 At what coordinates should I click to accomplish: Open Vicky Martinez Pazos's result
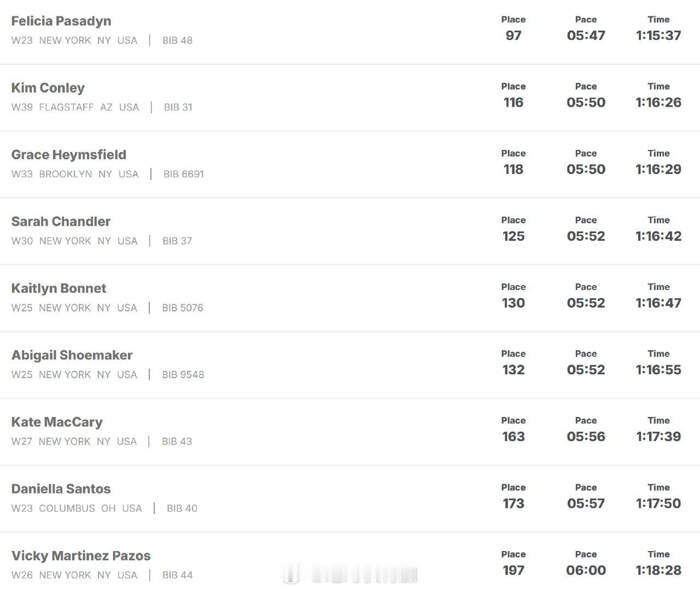[x=81, y=555]
